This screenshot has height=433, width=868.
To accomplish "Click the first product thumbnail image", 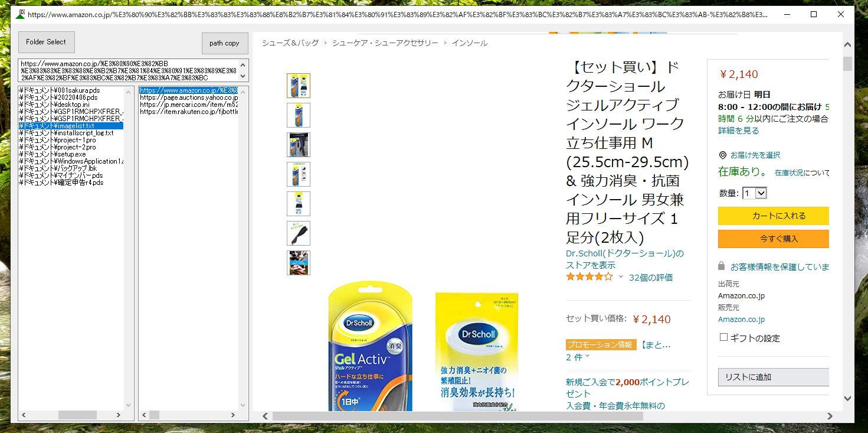I will coord(298,86).
